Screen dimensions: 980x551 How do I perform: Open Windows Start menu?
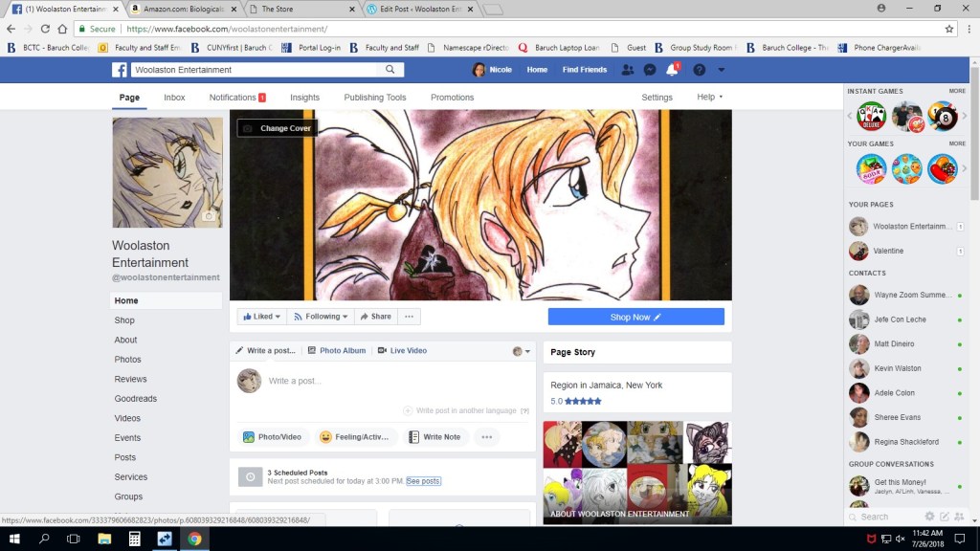(14, 539)
